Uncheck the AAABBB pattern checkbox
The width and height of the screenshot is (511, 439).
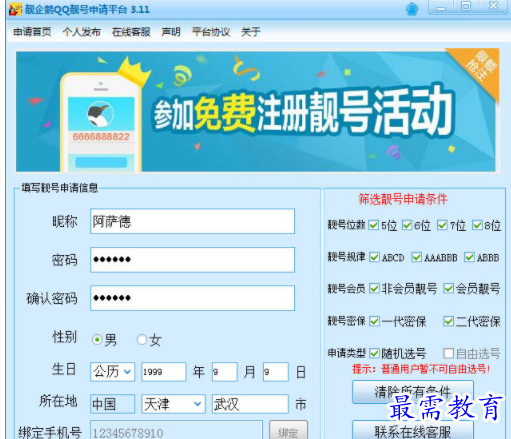[416, 257]
